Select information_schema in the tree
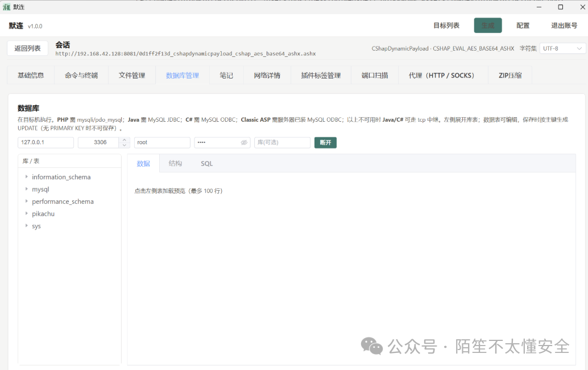The height and width of the screenshot is (370, 588). coord(61,176)
